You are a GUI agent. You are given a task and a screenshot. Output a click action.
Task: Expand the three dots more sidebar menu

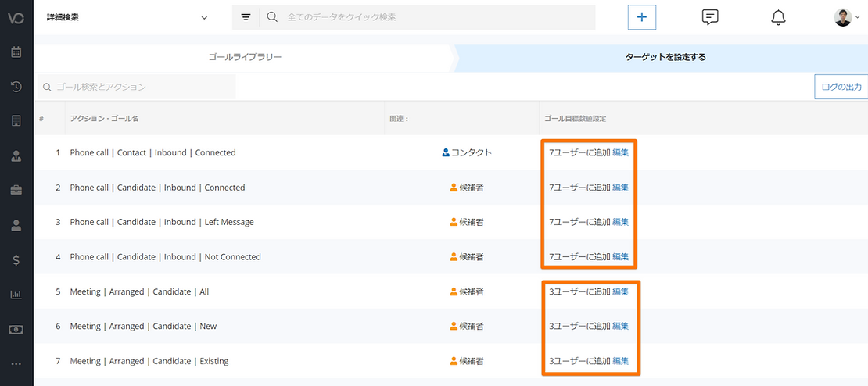[16, 364]
